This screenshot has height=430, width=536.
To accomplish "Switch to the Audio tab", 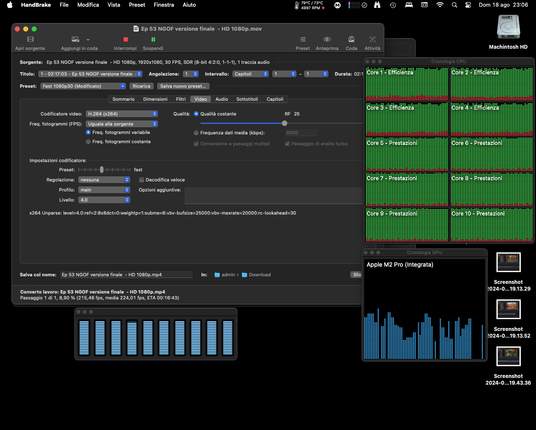I will pyautogui.click(x=222, y=99).
